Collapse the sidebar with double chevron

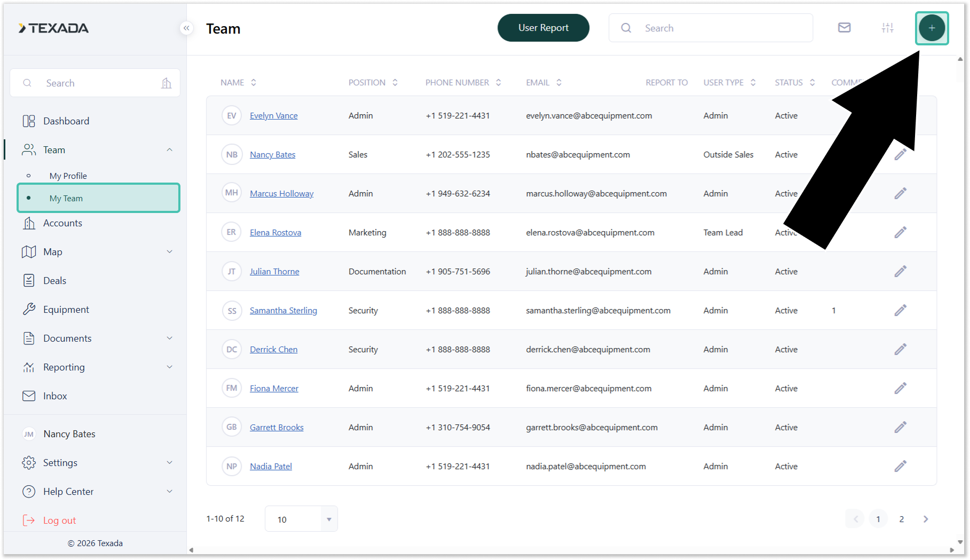pyautogui.click(x=186, y=28)
